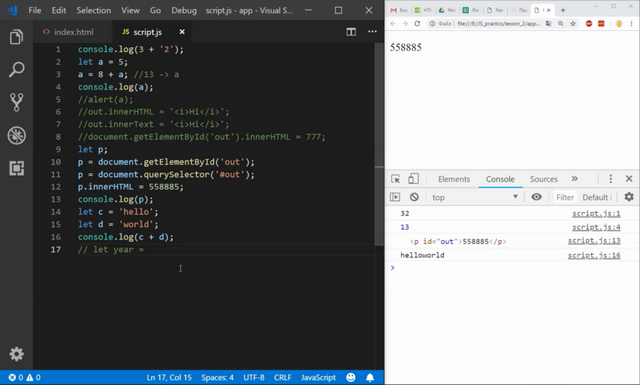This screenshot has height=385, width=640.
Task: Show errors and warnings in status bar
Action: (x=24, y=377)
